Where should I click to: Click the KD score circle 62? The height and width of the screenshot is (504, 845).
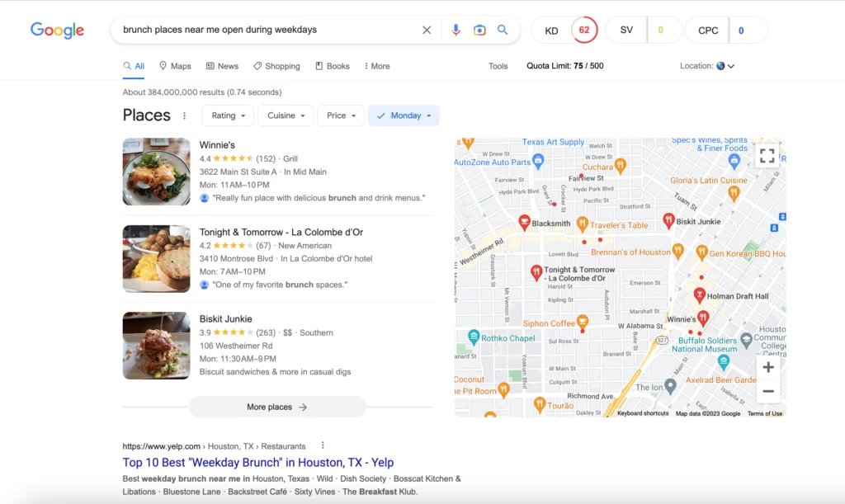(584, 31)
